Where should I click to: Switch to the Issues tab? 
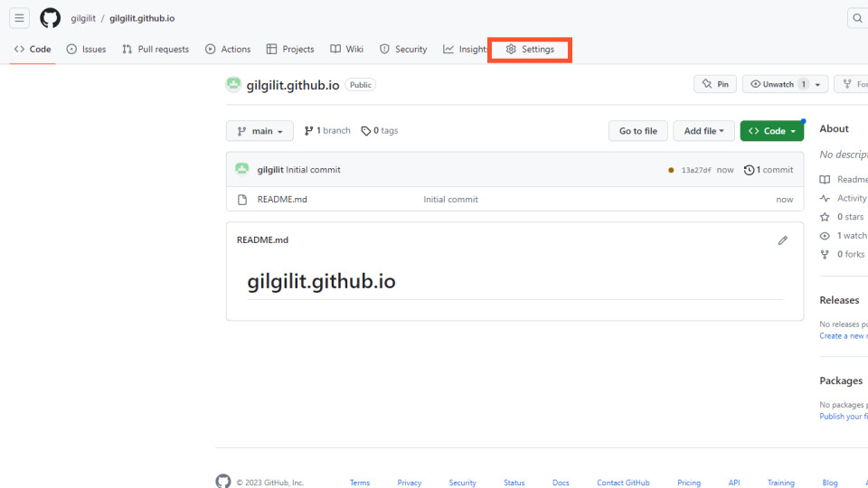click(x=87, y=49)
